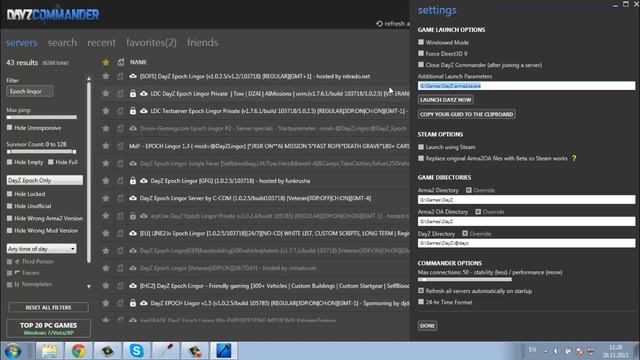Image resolution: width=640 pixels, height=360 pixels.
Task: Toggle Arma2 Directory Override checkbox
Action: 469,190
